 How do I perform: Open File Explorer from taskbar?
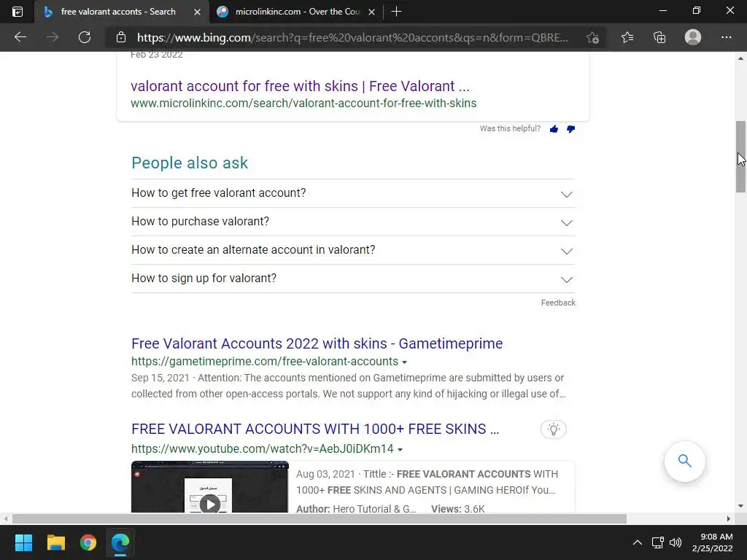click(x=55, y=542)
